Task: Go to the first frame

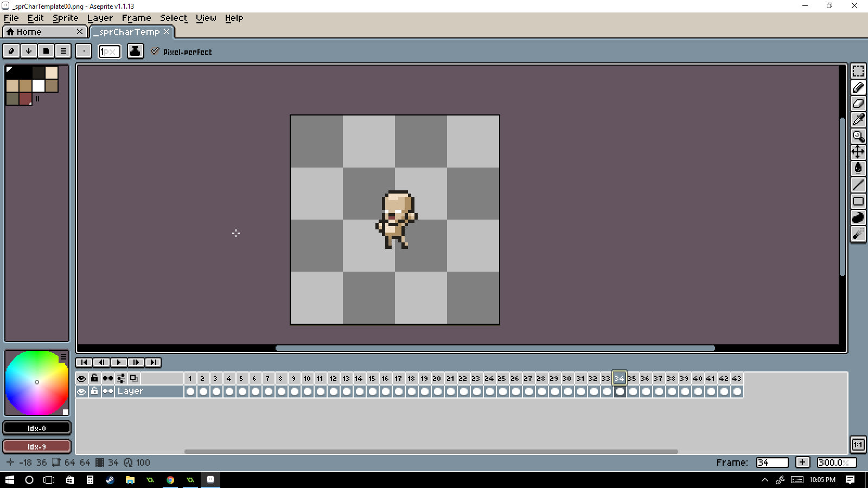Action: coord(84,362)
